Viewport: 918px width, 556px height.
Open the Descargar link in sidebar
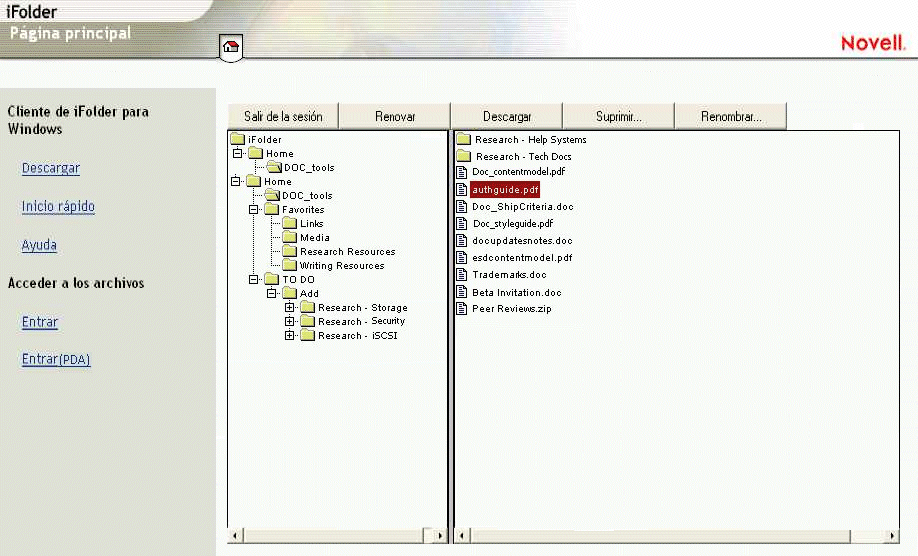coord(51,169)
